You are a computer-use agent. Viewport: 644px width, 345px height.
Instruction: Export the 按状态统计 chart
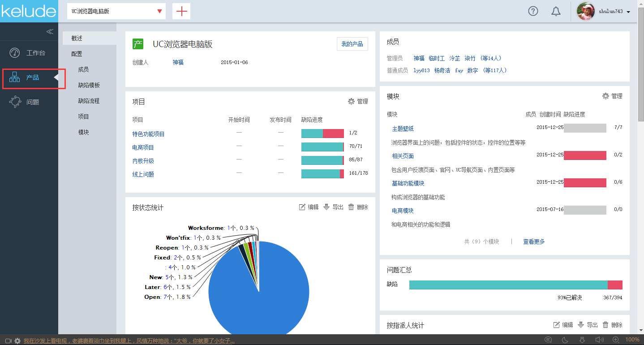point(333,207)
